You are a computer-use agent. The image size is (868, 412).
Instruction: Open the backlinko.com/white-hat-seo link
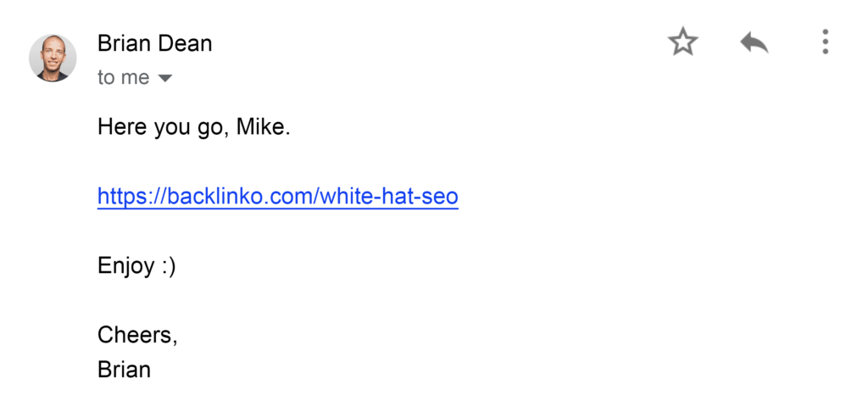277,198
